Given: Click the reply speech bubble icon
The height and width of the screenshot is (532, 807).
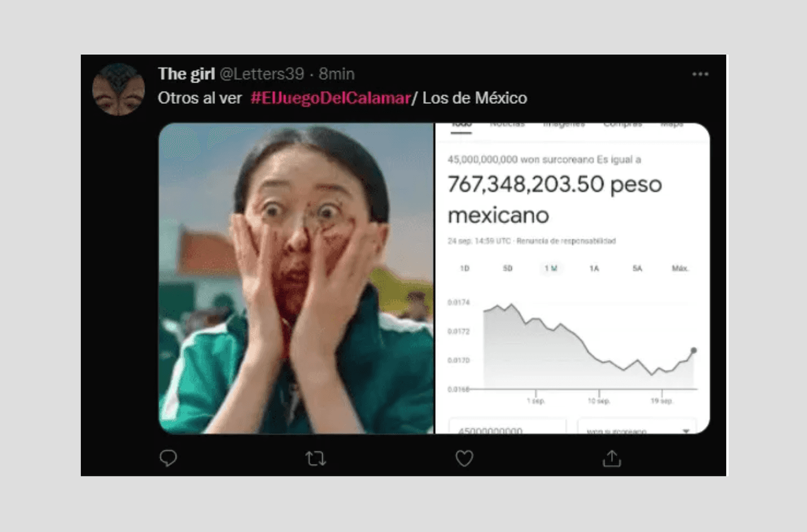Looking at the screenshot, I should 168,458.
